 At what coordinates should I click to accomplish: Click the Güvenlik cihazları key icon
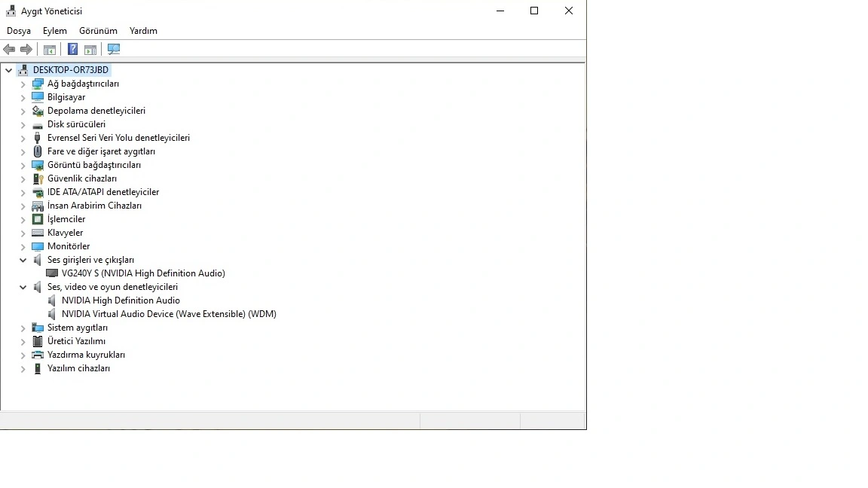click(38, 178)
